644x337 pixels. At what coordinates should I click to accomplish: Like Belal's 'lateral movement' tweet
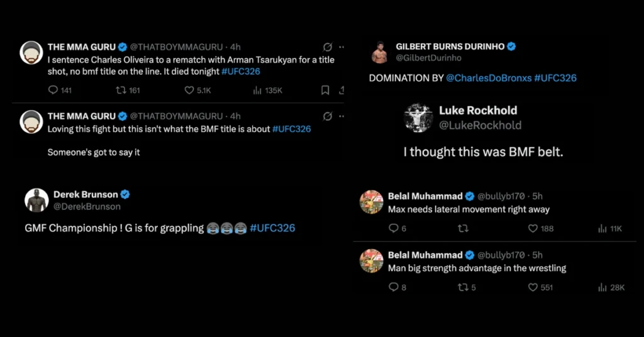coord(533,229)
